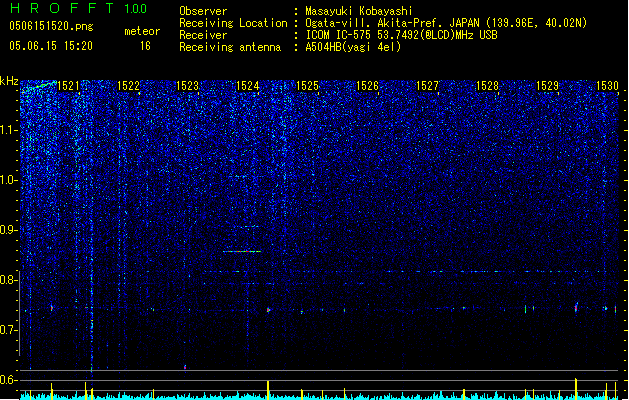The image size is (629, 400).
Task: Click the red echo dot just after 1524
Action: click(x=268, y=310)
